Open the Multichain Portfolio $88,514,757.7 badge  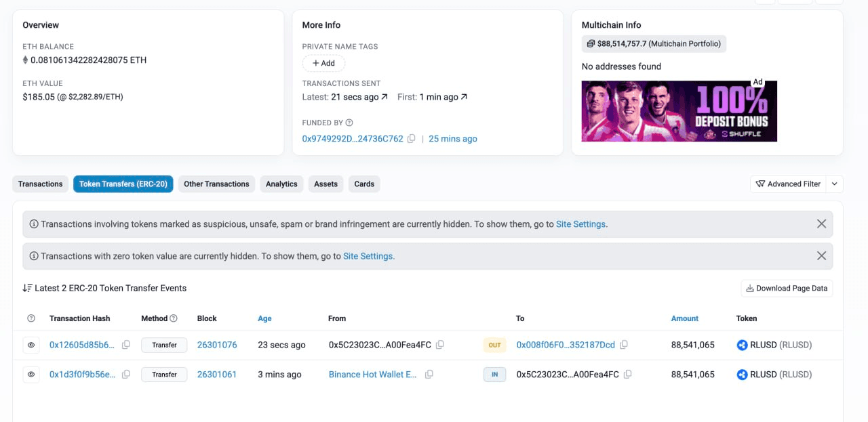tap(654, 43)
